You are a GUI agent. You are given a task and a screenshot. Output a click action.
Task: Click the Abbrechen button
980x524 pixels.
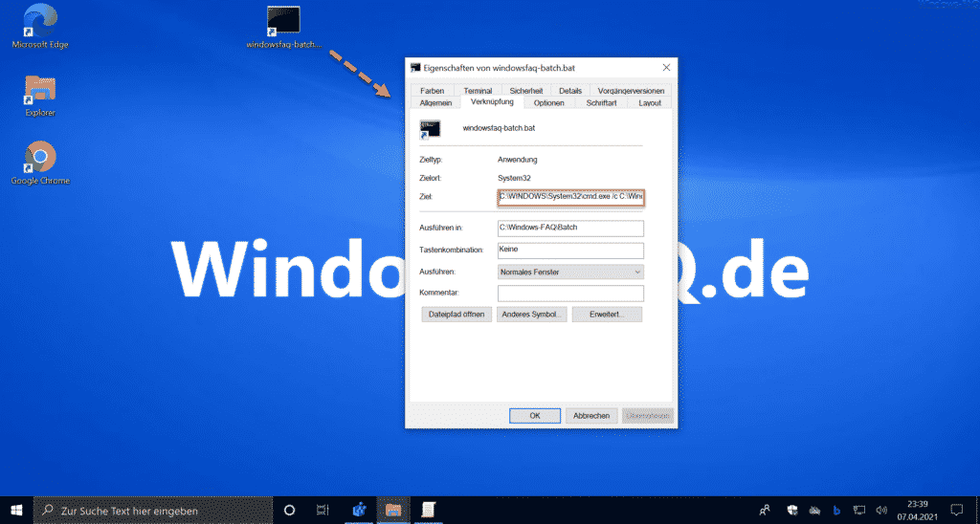[591, 416]
